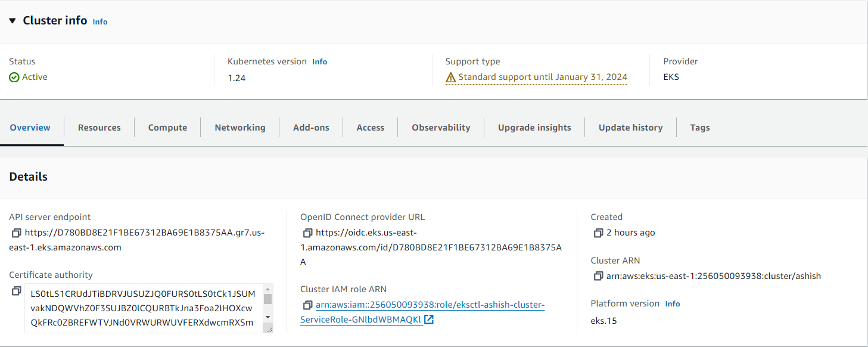868x347 pixels.
Task: Open Info link for Platform version
Action: (x=673, y=303)
